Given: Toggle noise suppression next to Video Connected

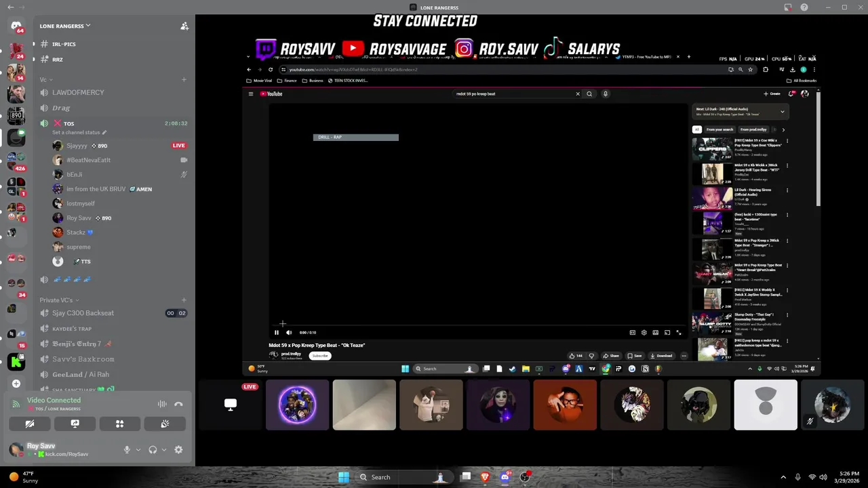Looking at the screenshot, I should tap(162, 404).
